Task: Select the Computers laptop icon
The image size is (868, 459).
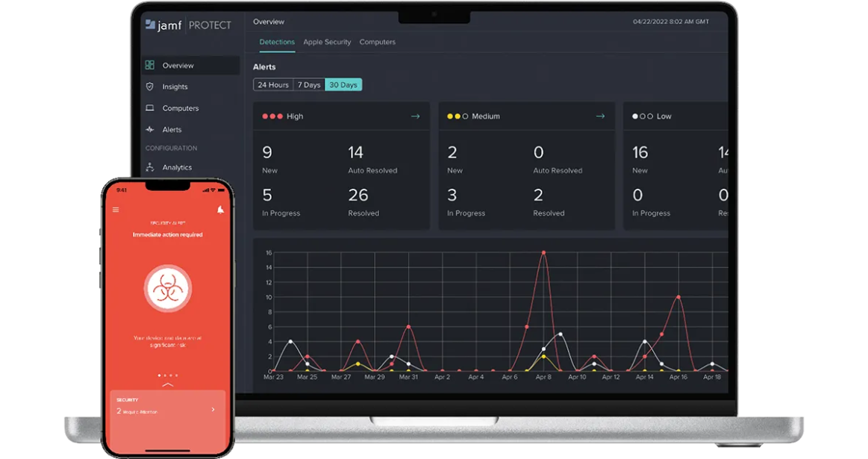Action: pos(149,108)
